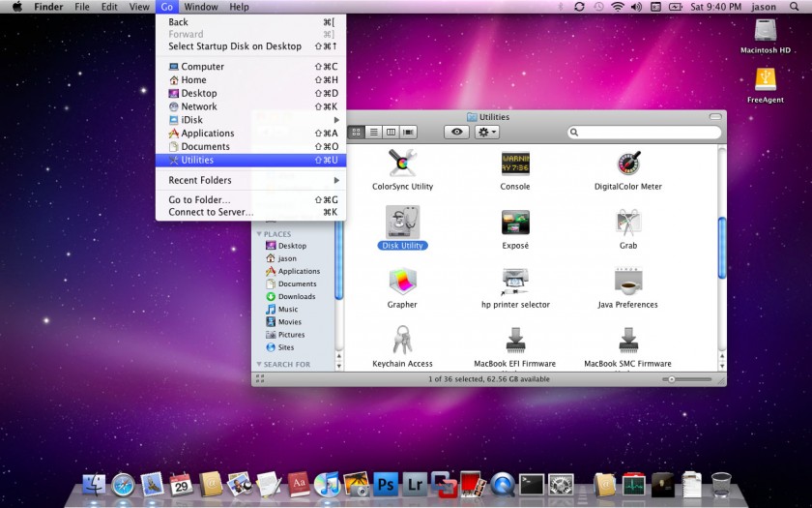Open the View menu in menu bar
The width and height of the screenshot is (812, 508).
point(139,7)
